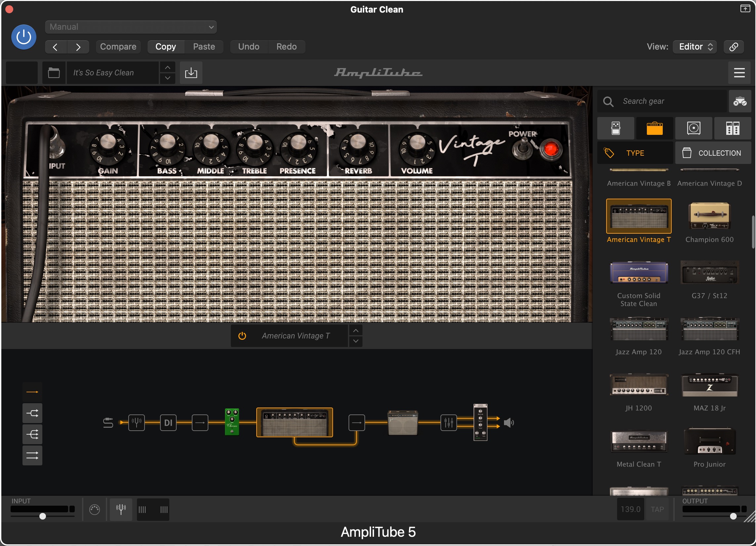
Task: Click the input source icon in chain
Action: 108,423
